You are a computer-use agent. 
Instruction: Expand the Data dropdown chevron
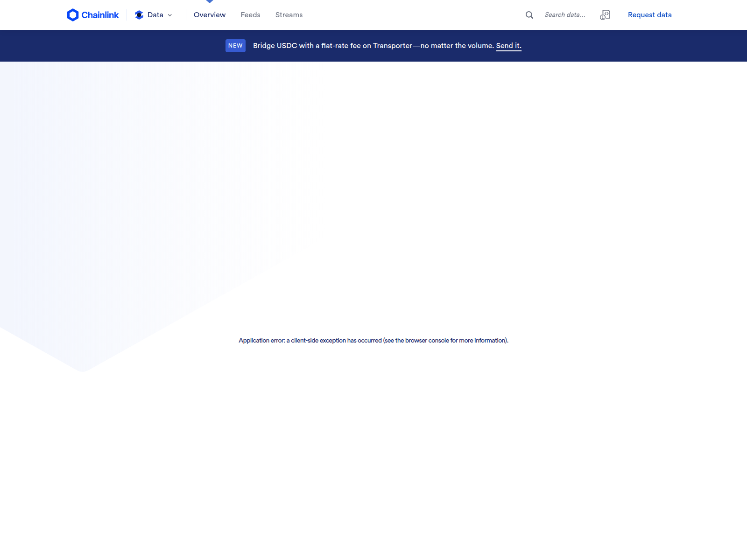(x=170, y=15)
